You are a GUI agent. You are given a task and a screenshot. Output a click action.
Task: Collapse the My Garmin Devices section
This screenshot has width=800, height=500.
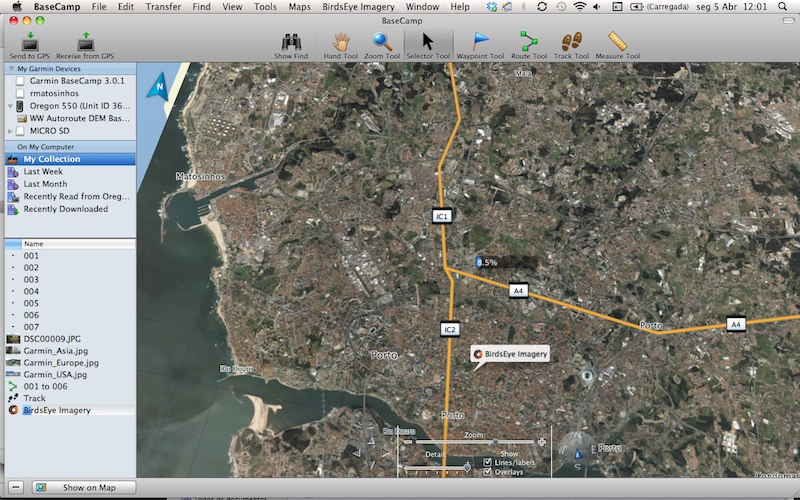pyautogui.click(x=10, y=69)
